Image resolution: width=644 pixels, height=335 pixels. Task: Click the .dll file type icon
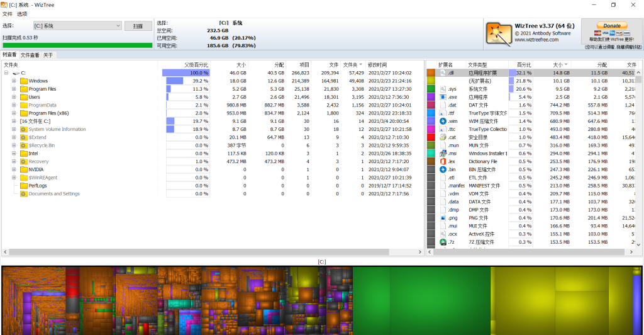click(x=443, y=73)
